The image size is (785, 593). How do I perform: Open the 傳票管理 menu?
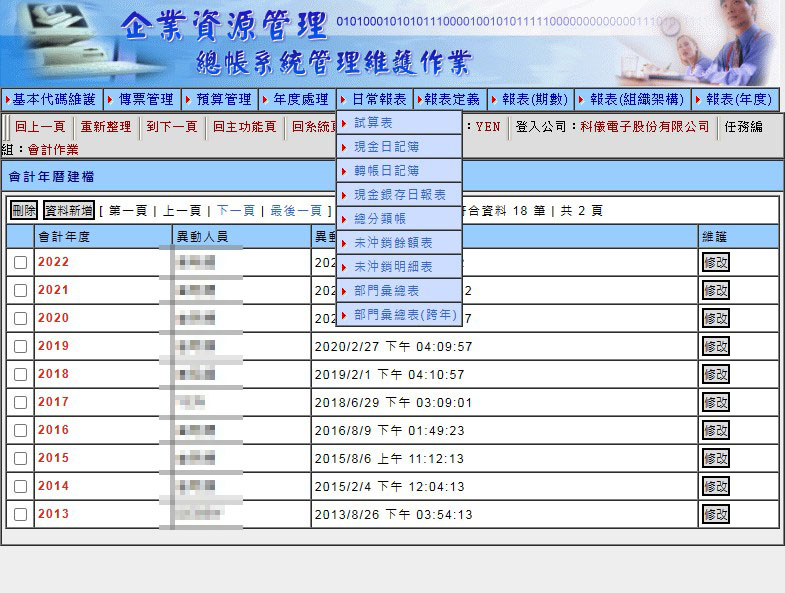pyautogui.click(x=142, y=100)
